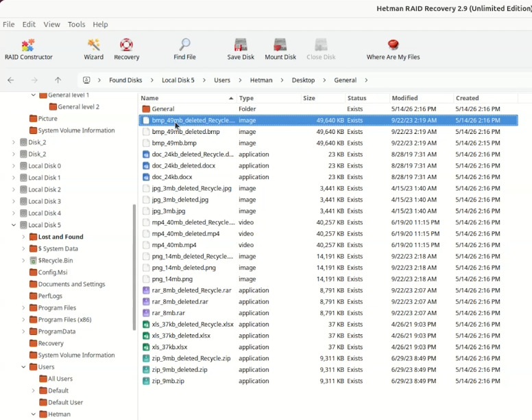
Task: Click the General folder icon in the file list
Action: point(146,108)
